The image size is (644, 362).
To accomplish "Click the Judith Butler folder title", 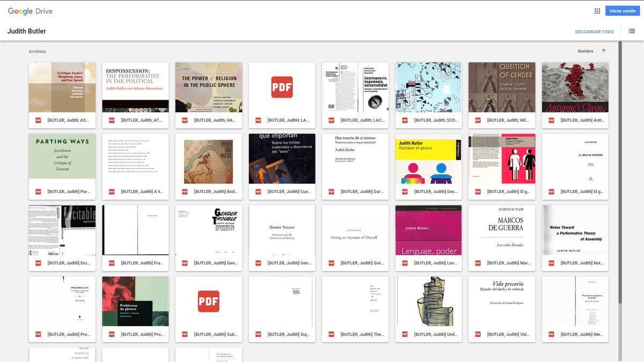I will [x=27, y=31].
